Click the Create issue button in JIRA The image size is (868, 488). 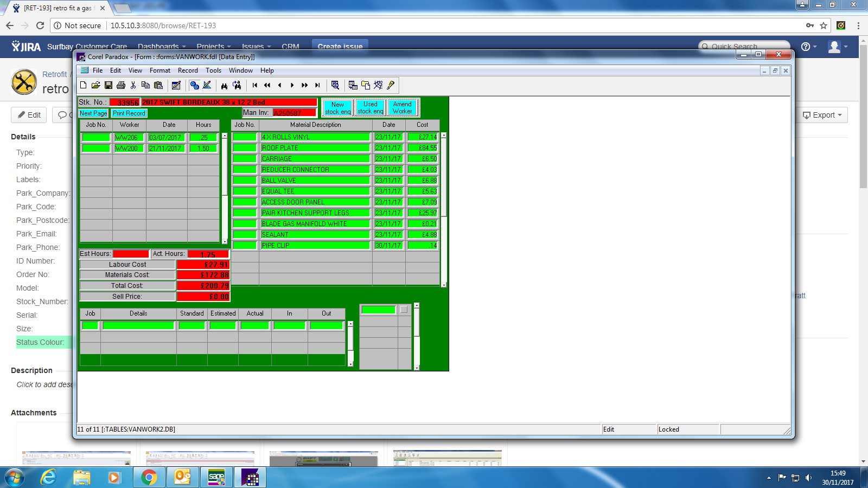[x=340, y=46]
